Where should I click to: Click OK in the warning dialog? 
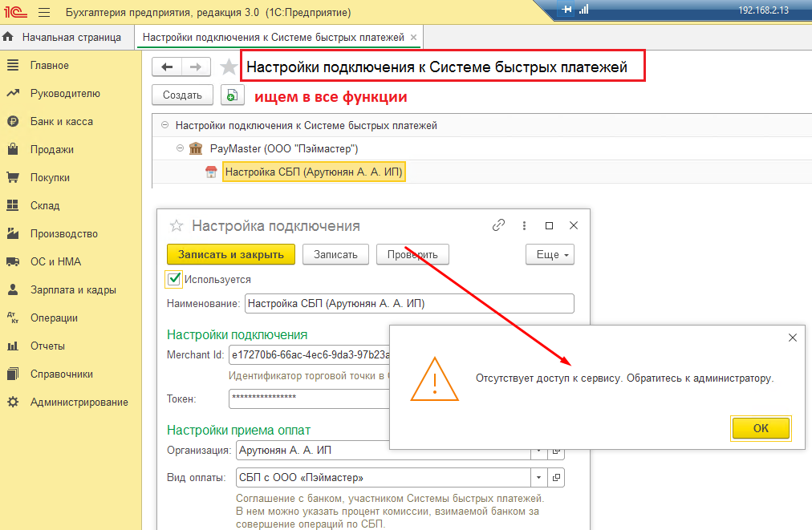click(761, 428)
